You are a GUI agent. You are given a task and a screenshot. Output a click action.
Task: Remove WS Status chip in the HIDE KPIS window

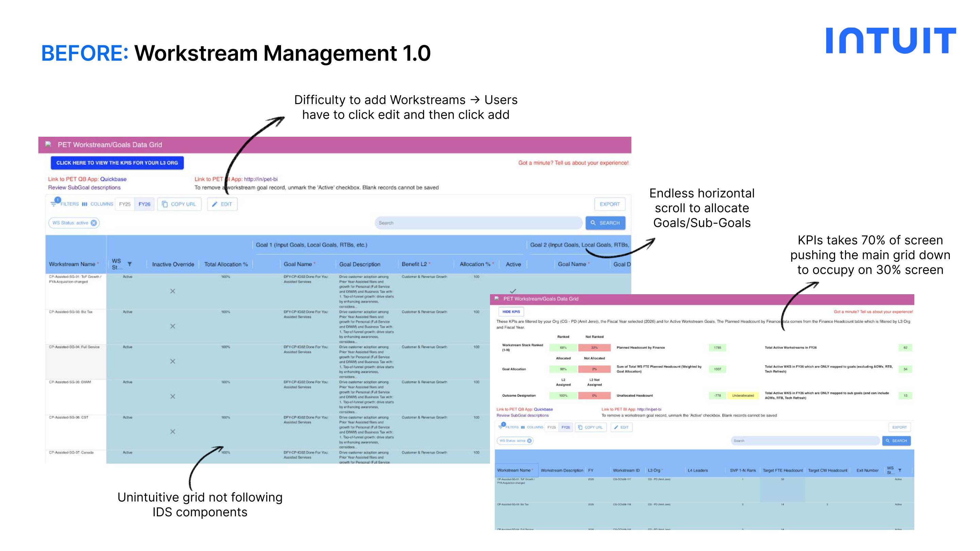[529, 441]
